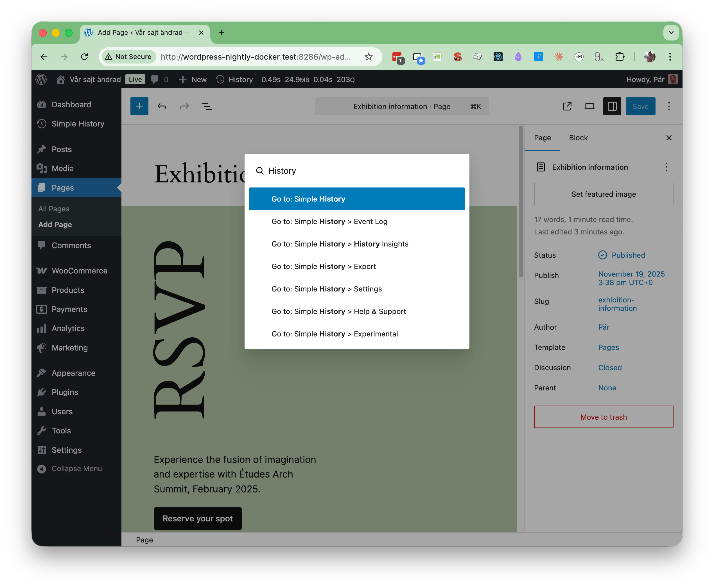Image resolution: width=714 pixels, height=588 pixels.
Task: Change the Parent setting from None
Action: coord(607,388)
